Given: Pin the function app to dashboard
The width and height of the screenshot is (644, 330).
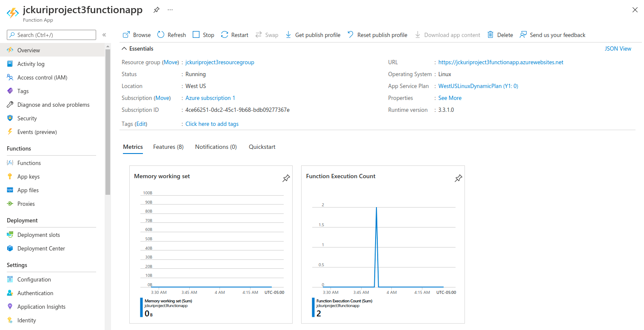Looking at the screenshot, I should tap(157, 10).
